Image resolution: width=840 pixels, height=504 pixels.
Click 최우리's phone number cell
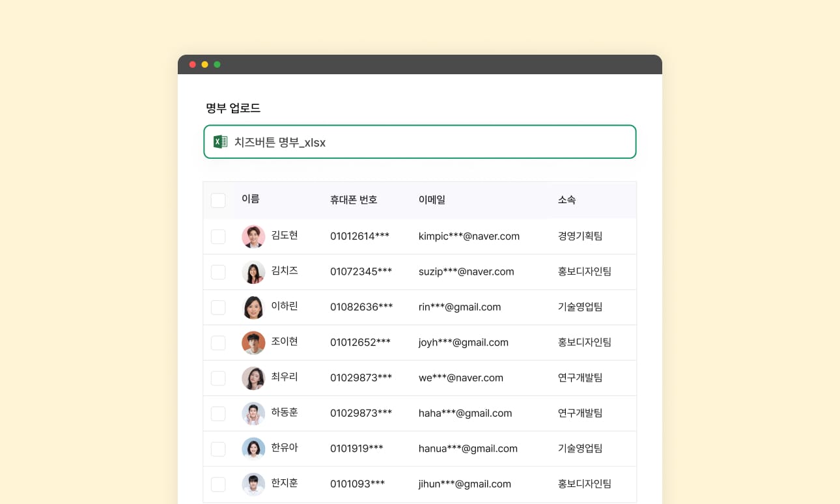361,378
